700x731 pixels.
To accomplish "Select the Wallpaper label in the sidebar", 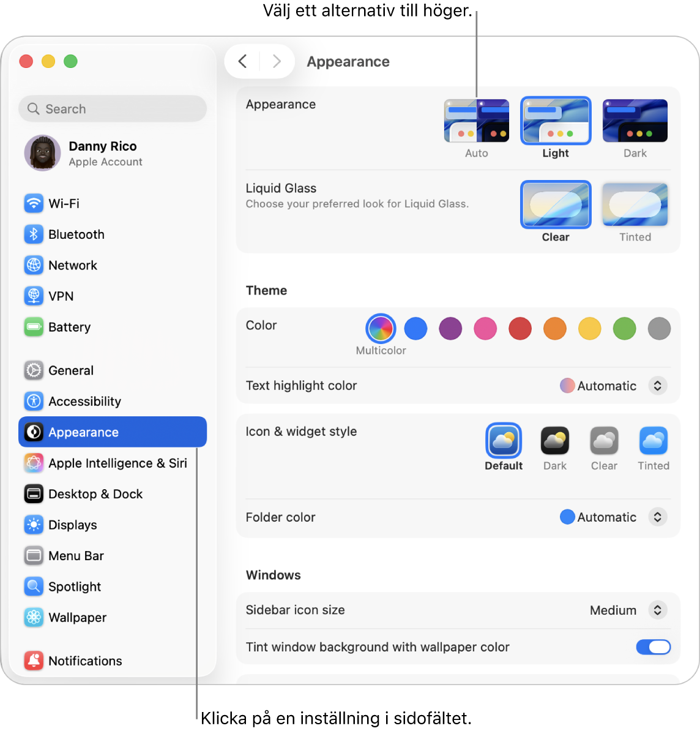I will pyautogui.click(x=77, y=617).
